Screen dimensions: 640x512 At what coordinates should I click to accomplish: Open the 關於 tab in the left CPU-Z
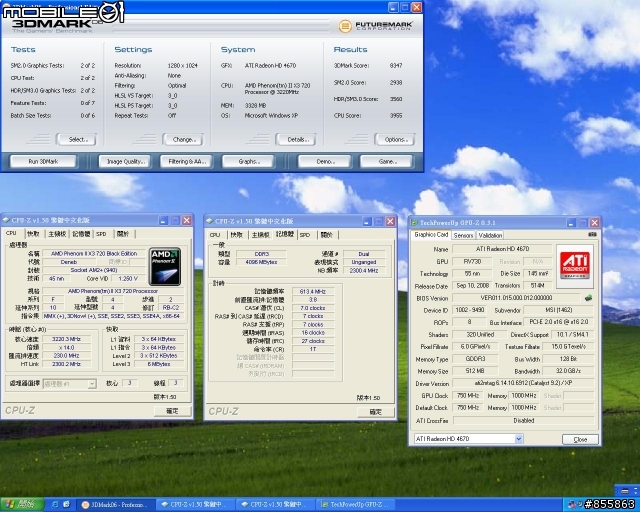[123, 234]
